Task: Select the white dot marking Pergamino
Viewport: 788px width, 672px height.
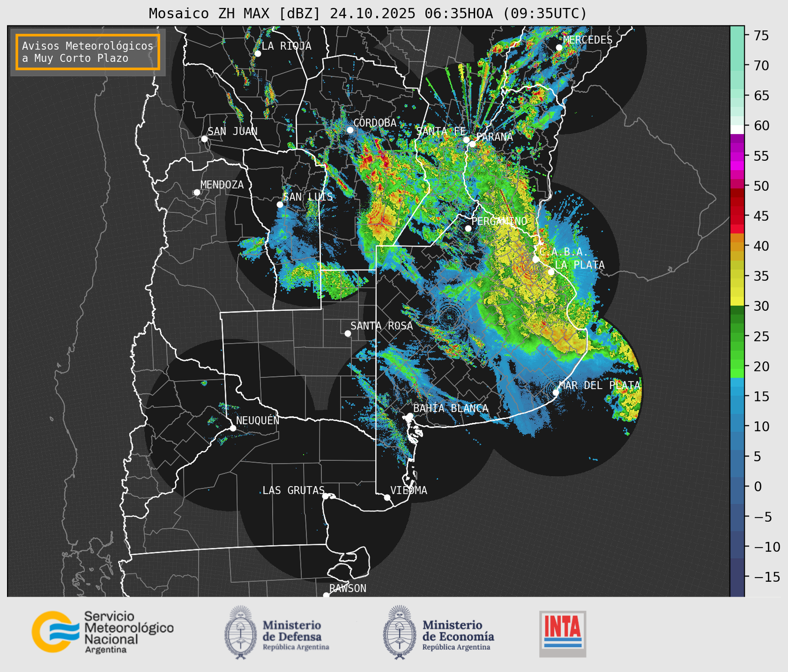Action: 468,229
